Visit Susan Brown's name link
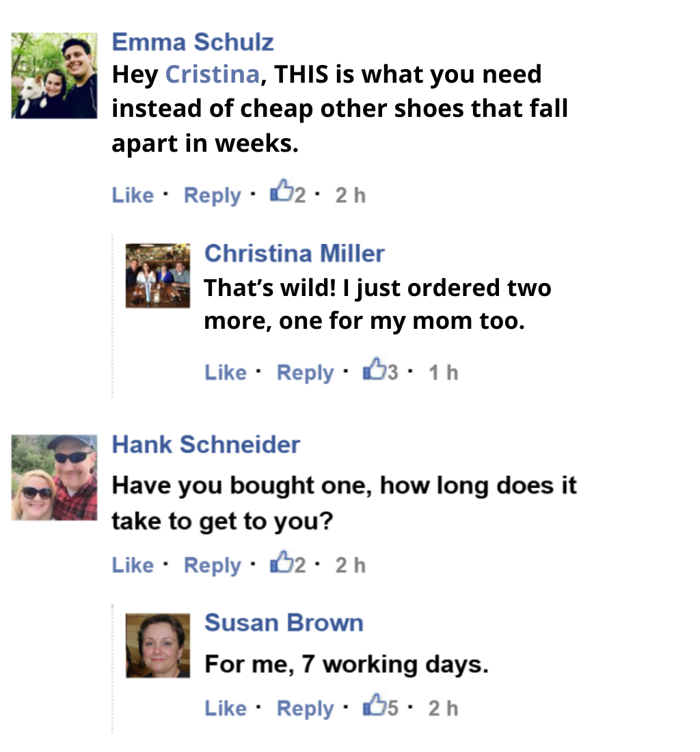Viewport: 700px width, 752px height. pos(284,623)
